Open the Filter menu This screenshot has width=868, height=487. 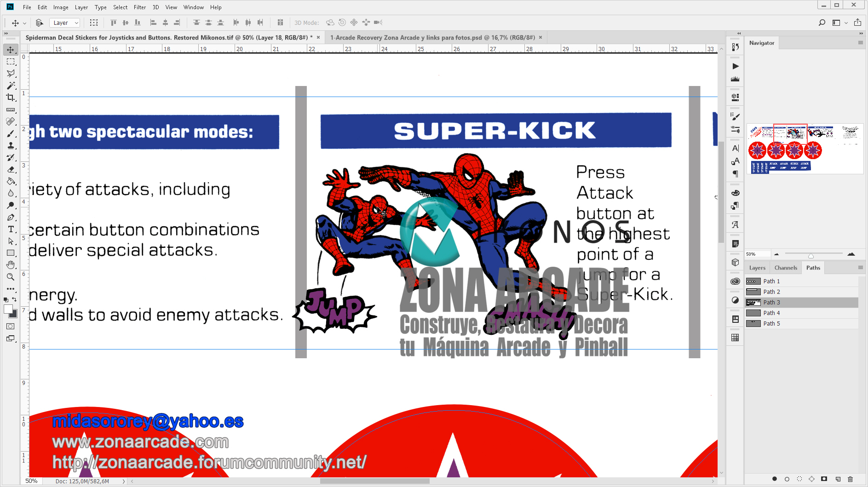click(x=140, y=7)
